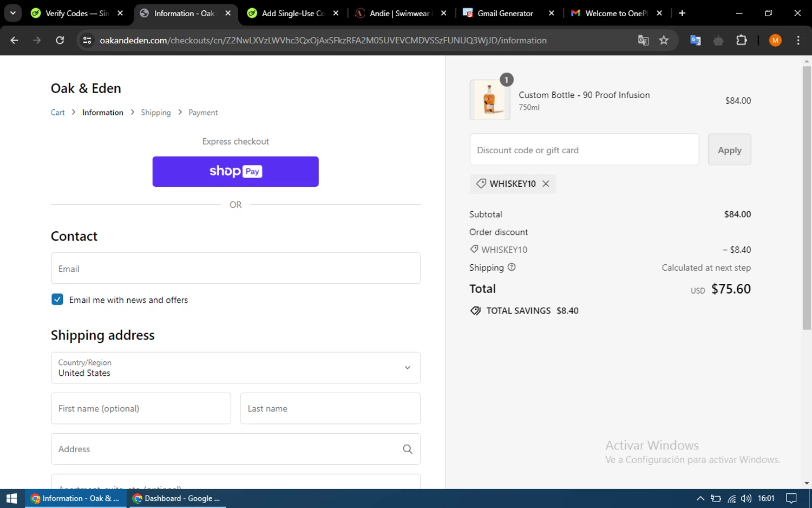Uncheck Email me with news and offers

click(x=57, y=299)
